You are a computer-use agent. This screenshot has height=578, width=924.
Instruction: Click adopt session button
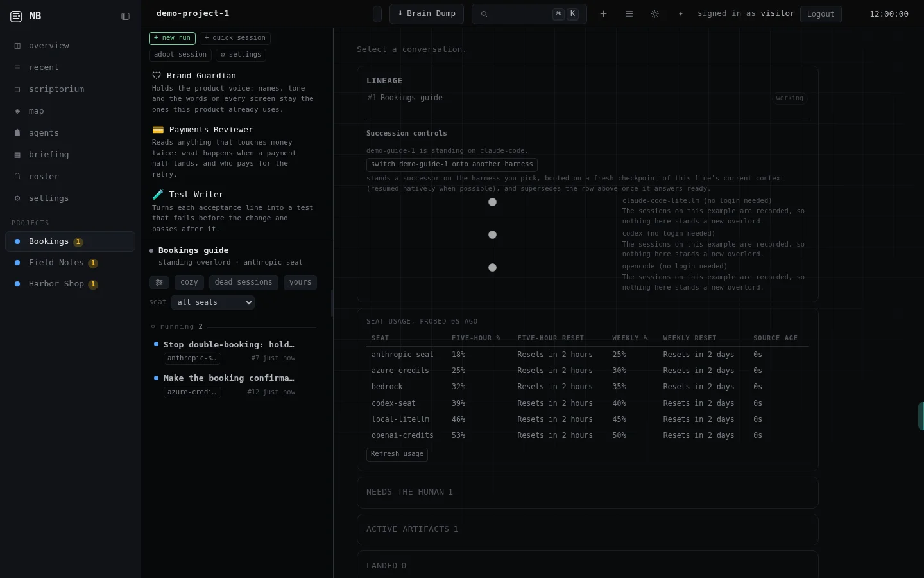tap(180, 55)
